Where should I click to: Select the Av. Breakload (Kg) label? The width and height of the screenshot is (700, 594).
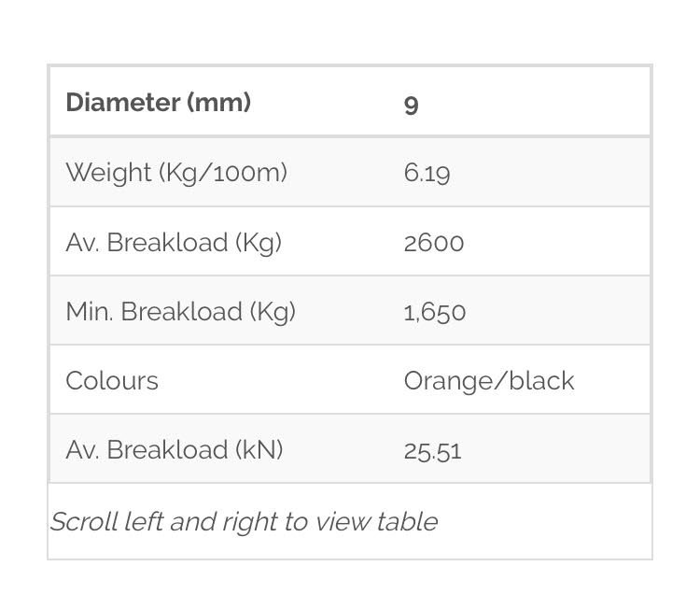pyautogui.click(x=174, y=243)
